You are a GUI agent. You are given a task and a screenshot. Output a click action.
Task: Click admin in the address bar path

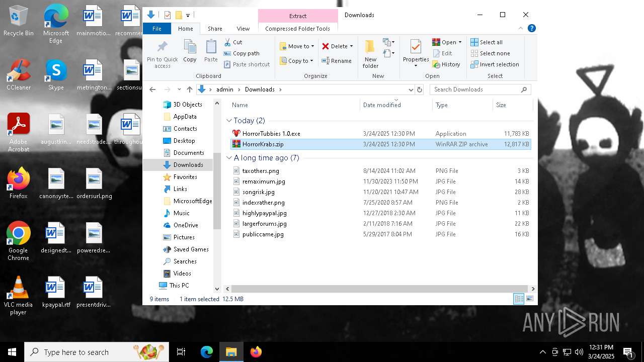[225, 89]
